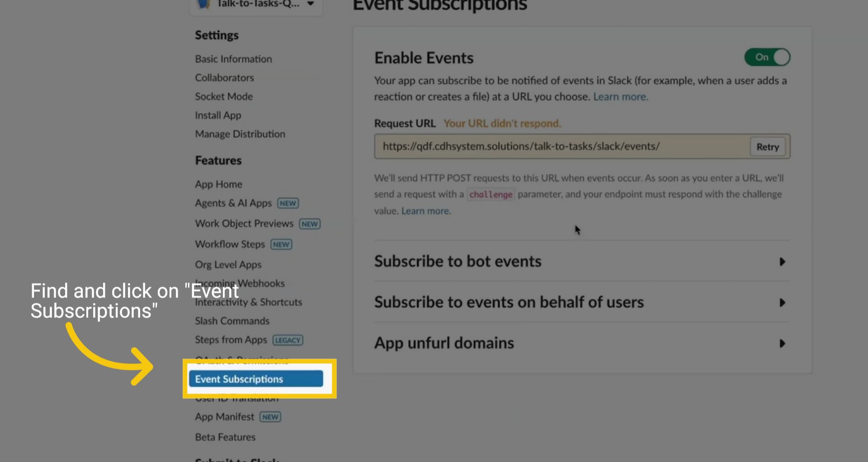Retry the Request URL verification
Viewport: 868px width, 462px height.
[768, 147]
